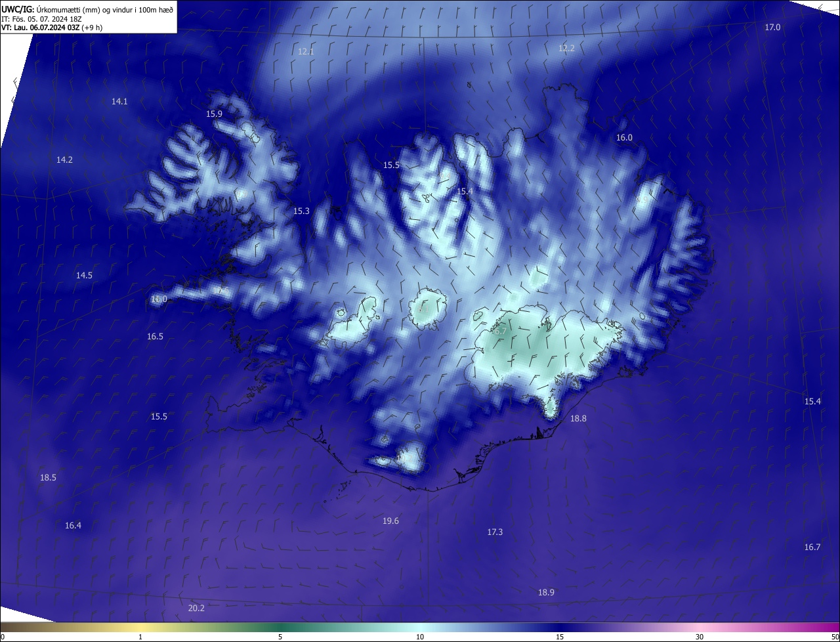The height and width of the screenshot is (642, 840).
Task: Click the 18.5 value on the map
Action: click(48, 477)
